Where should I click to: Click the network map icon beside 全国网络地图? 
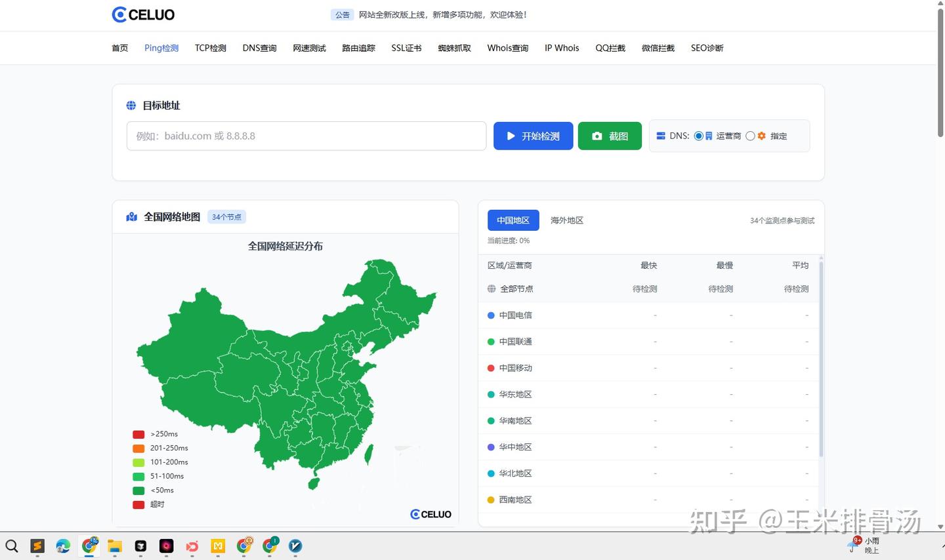tap(131, 216)
